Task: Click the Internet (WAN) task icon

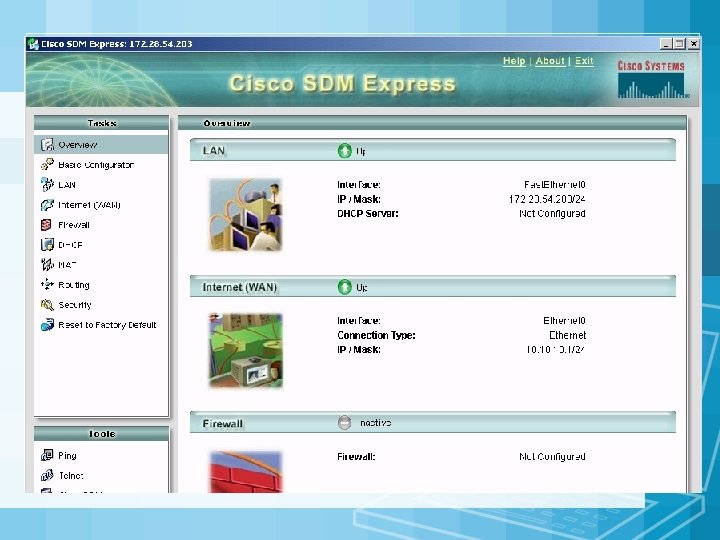Action: 47,205
